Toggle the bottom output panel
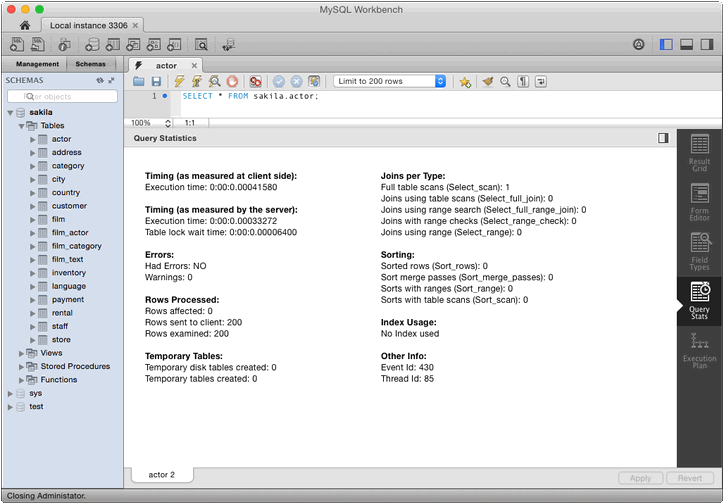Screen dimensions: 723x503 [687, 45]
